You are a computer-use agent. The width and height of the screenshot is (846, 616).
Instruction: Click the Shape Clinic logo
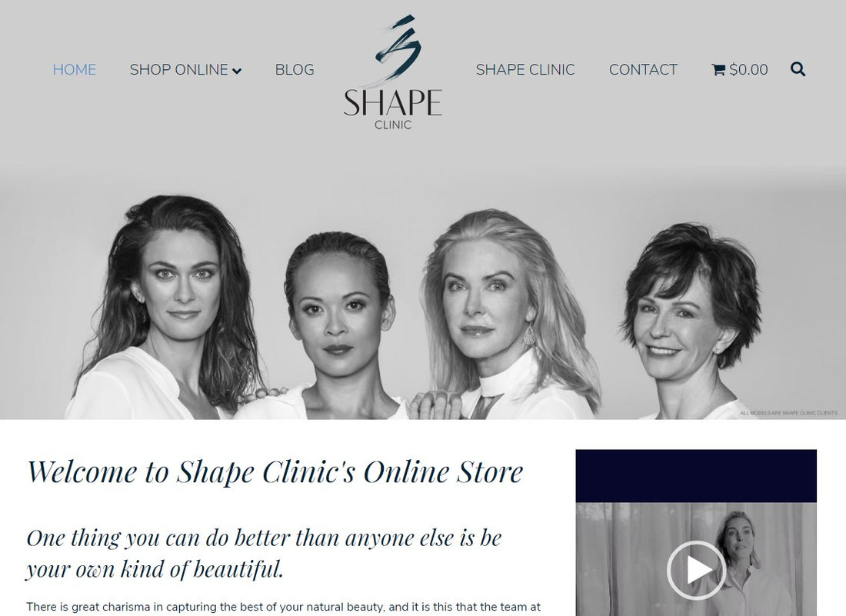[393, 73]
